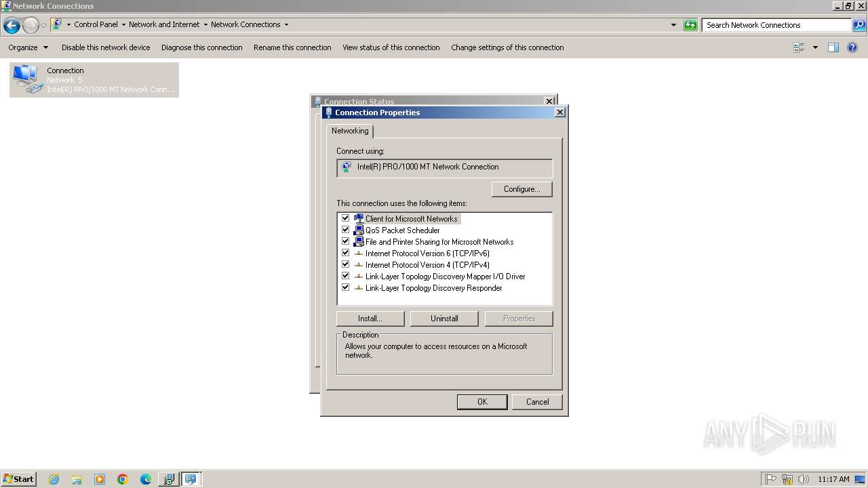This screenshot has width=868, height=488.
Task: Click the Topology Discovery Responder icon
Action: 359,288
